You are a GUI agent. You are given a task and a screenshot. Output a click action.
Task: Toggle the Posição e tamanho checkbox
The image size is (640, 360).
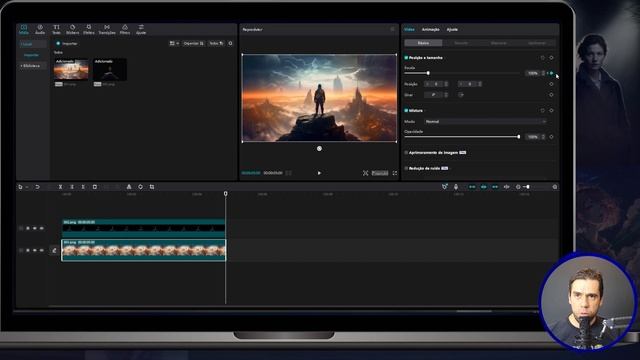click(406, 58)
